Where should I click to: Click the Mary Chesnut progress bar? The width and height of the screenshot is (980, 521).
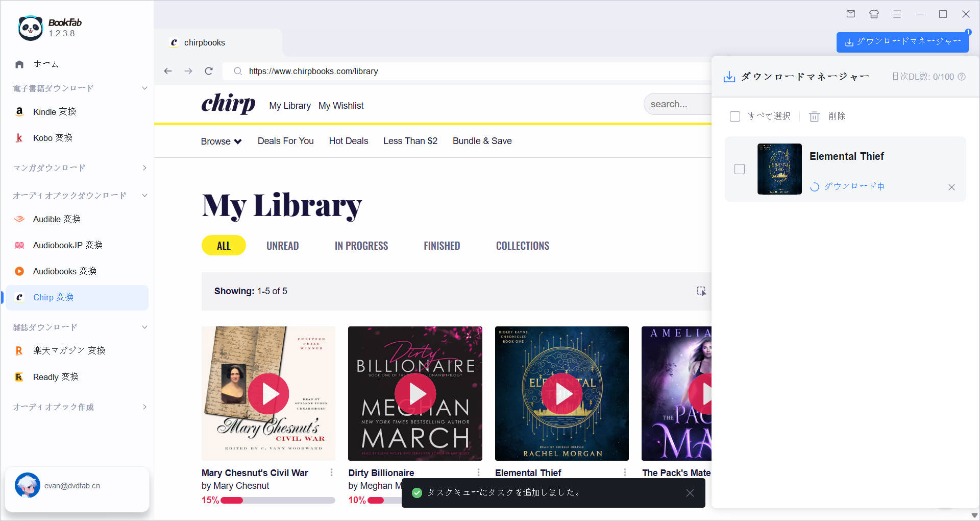(x=277, y=500)
